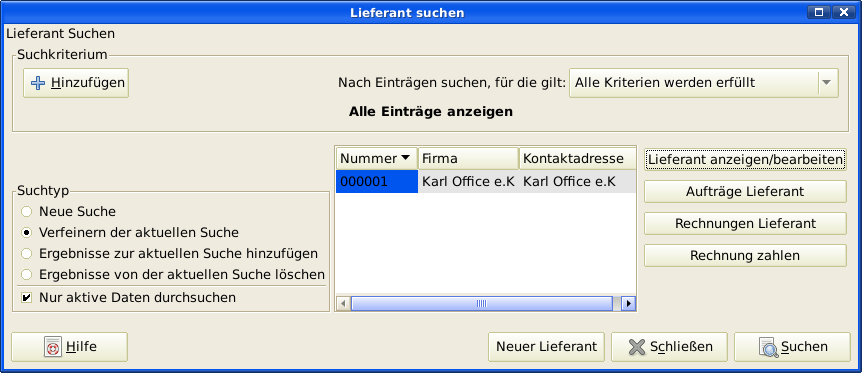Image resolution: width=862 pixels, height=373 pixels.
Task: Click the plus icon on Hinzufügen
Action: 38,83
